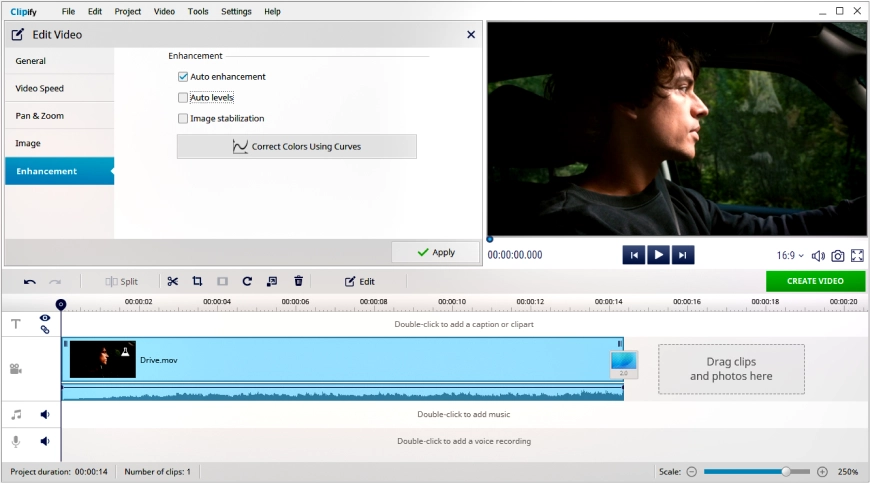Open the Tools menu

198,11
